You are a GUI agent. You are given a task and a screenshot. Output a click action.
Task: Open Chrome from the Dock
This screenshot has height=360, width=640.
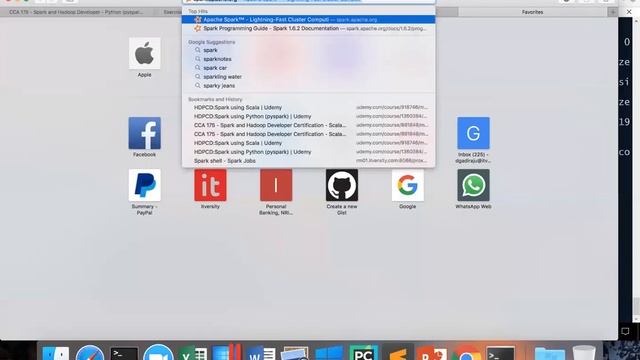coord(466,353)
